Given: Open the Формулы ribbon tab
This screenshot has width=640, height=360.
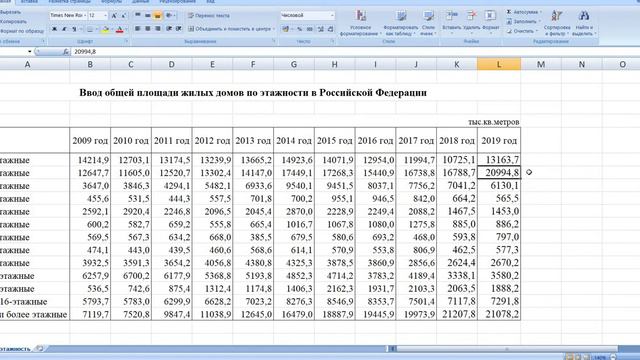Looking at the screenshot, I should tap(111, 2).
